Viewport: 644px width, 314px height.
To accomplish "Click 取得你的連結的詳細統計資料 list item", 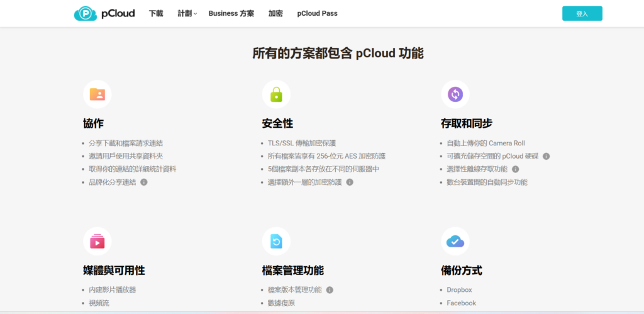I will click(132, 169).
